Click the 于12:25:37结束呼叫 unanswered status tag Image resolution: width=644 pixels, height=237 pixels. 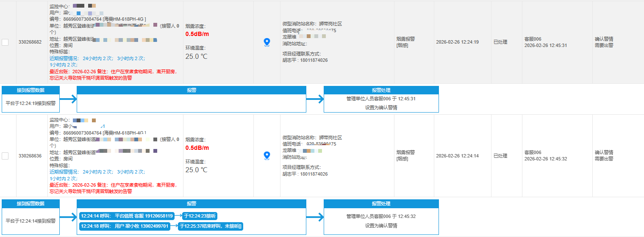pyautogui.click(x=210, y=226)
